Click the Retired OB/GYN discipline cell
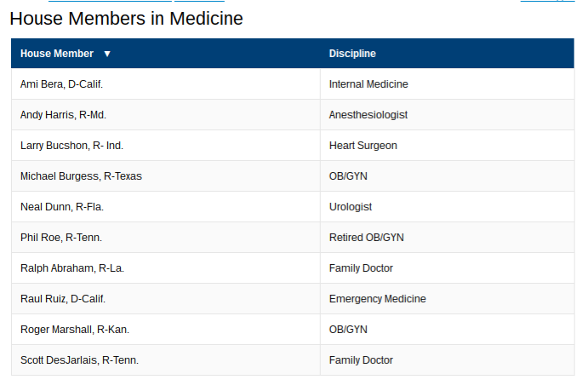The height and width of the screenshot is (391, 588). point(448,238)
